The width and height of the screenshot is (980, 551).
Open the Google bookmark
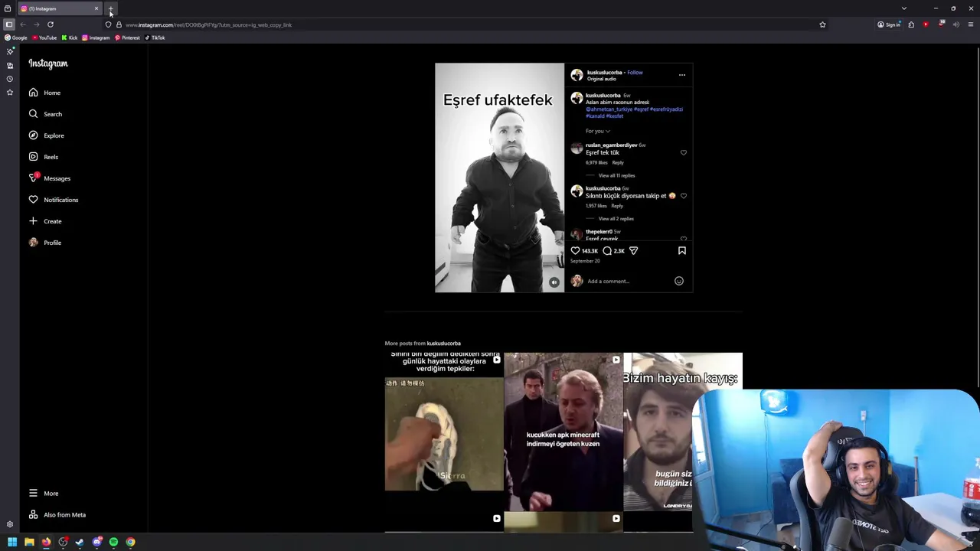click(15, 37)
